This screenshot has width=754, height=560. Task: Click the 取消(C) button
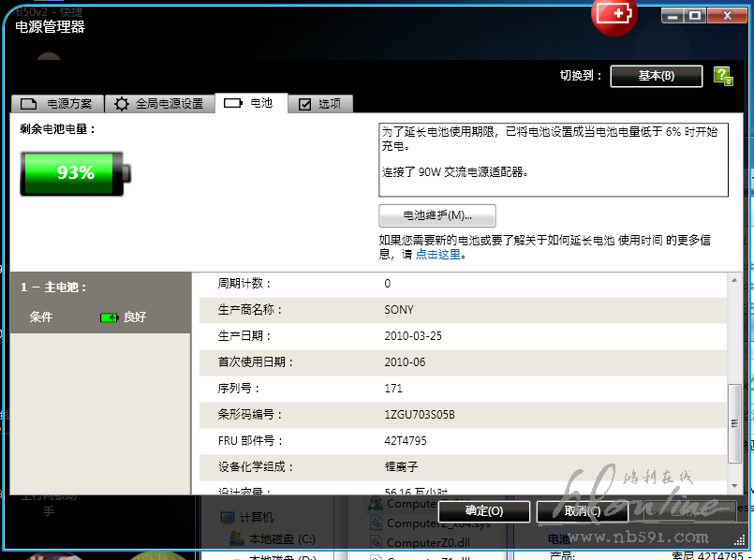click(583, 511)
